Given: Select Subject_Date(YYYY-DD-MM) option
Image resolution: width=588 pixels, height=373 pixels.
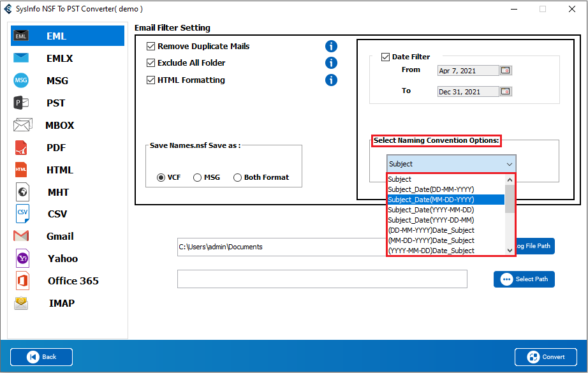Looking at the screenshot, I should tap(446, 220).
